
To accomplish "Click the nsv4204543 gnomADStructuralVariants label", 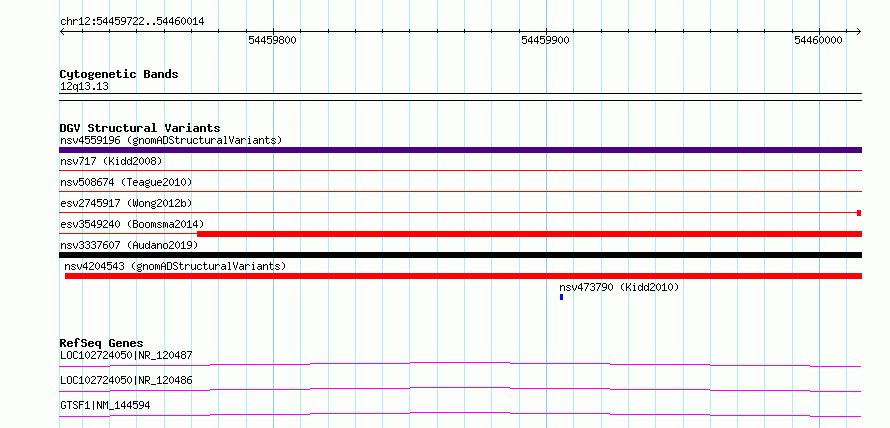I will (175, 266).
